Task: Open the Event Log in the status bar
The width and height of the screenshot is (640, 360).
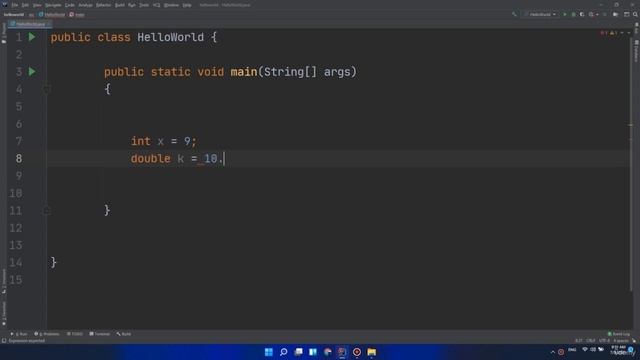Action: [x=619, y=334]
